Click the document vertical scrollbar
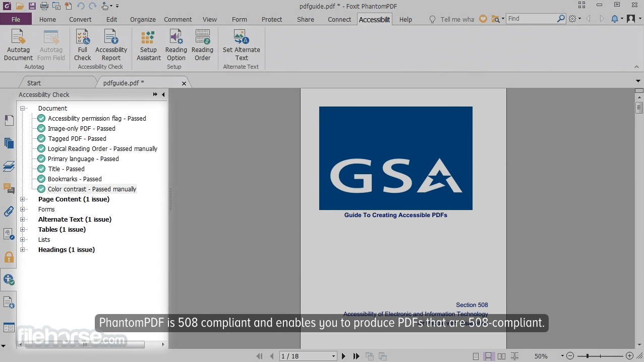The image size is (644, 362). (639, 107)
